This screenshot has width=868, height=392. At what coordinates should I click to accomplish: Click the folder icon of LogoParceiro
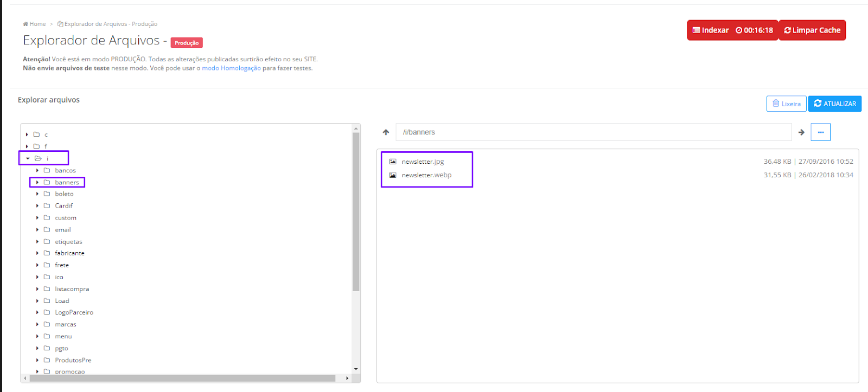[x=47, y=312]
